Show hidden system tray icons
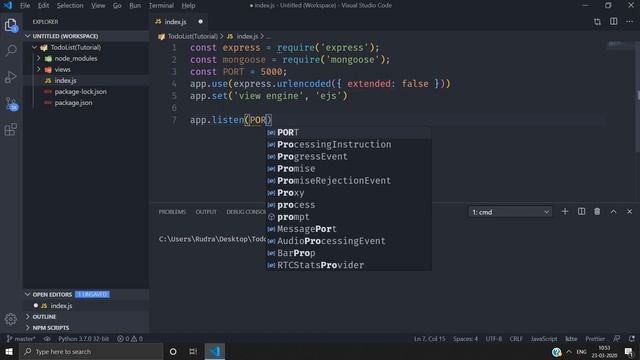 (x=569, y=351)
